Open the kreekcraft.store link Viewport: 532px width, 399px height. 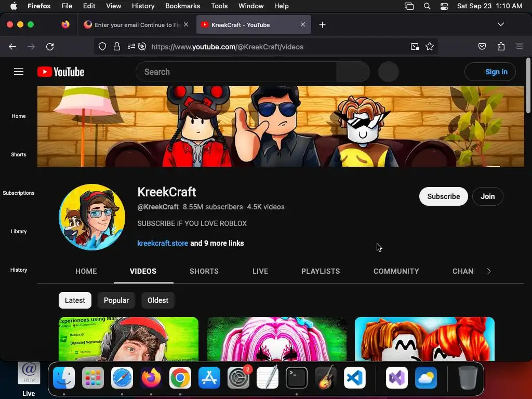[163, 243]
